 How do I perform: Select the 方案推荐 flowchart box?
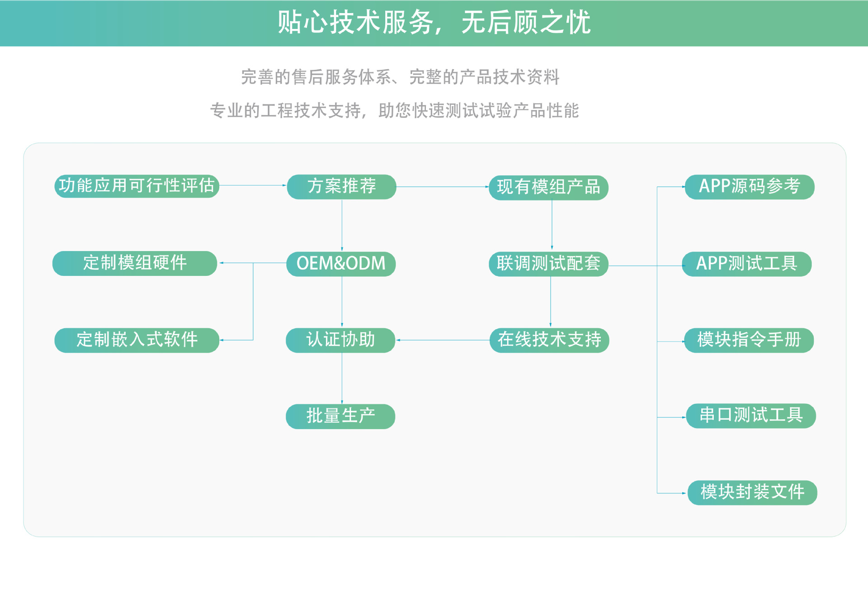click(341, 186)
